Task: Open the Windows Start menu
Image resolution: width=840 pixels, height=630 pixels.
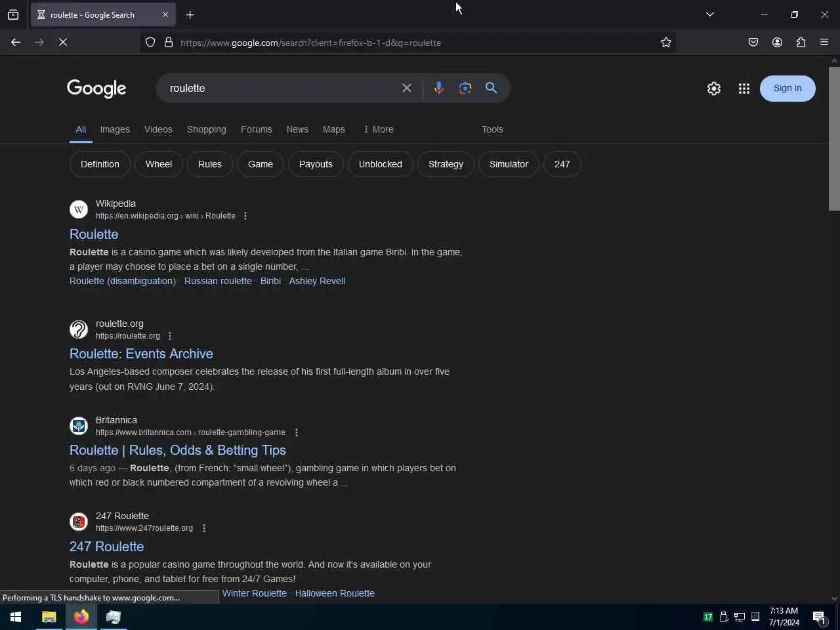Action: [16, 617]
